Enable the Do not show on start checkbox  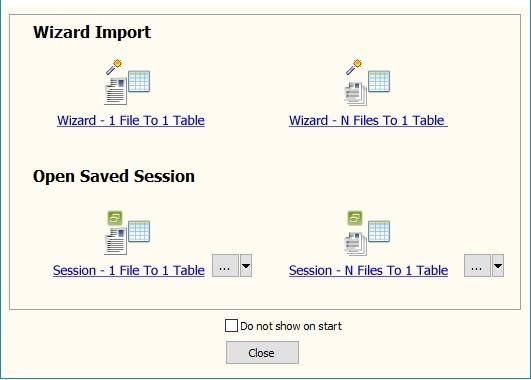pos(231,326)
